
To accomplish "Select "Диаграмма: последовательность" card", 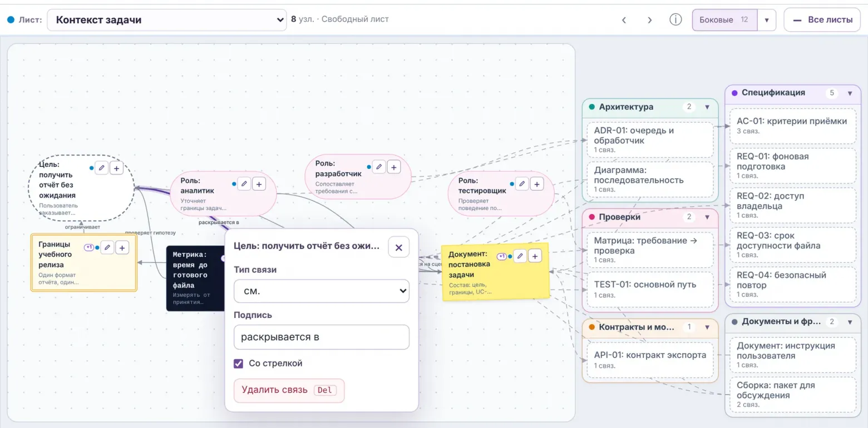I will click(650, 180).
